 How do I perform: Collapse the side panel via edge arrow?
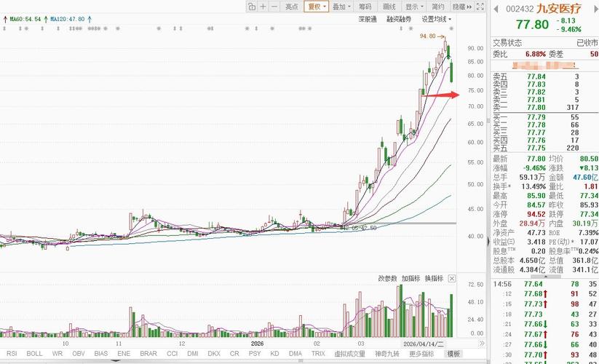point(488,242)
